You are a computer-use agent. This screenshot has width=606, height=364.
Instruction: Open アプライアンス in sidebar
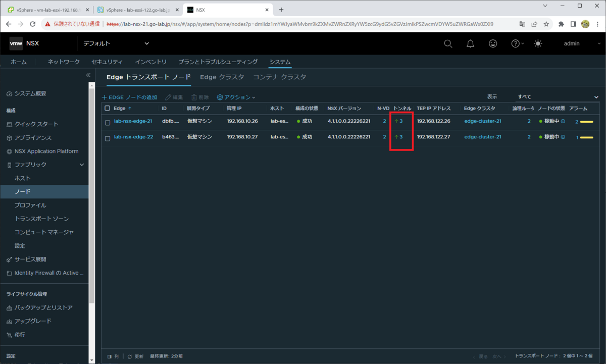tap(33, 138)
